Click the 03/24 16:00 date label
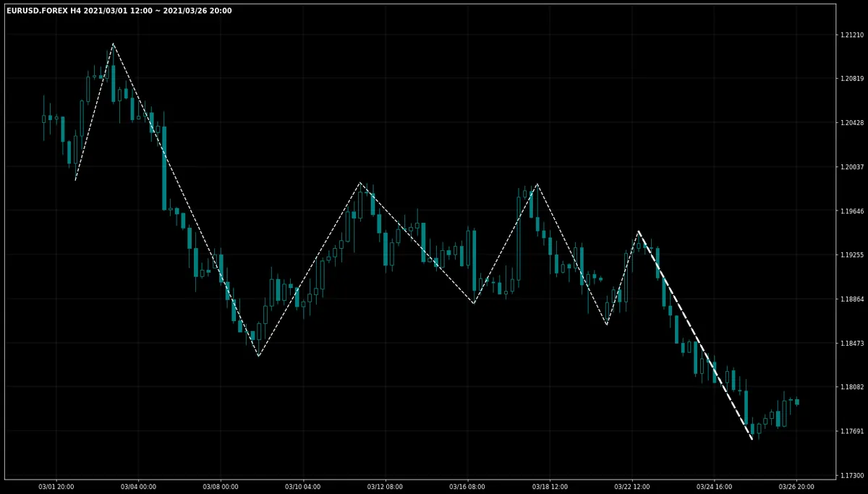Image resolution: width=868 pixels, height=494 pixels. (715, 487)
